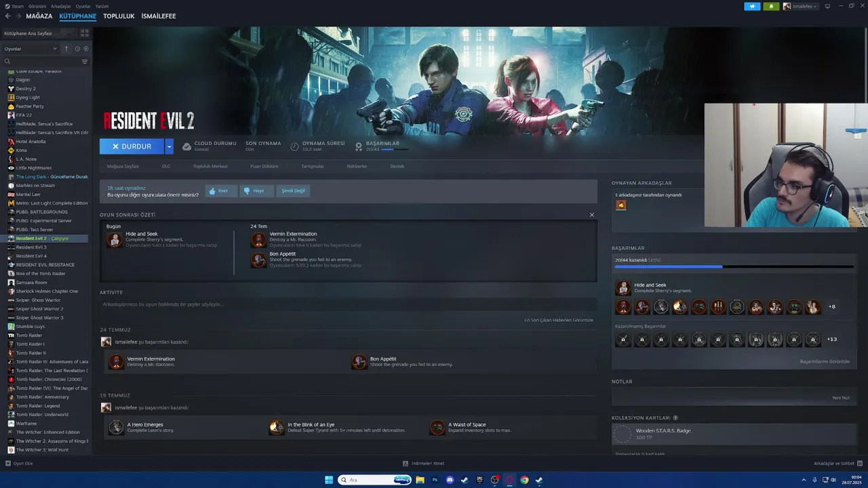
Task: Open the Hide and Seek achievement icon in summary
Action: [115, 239]
